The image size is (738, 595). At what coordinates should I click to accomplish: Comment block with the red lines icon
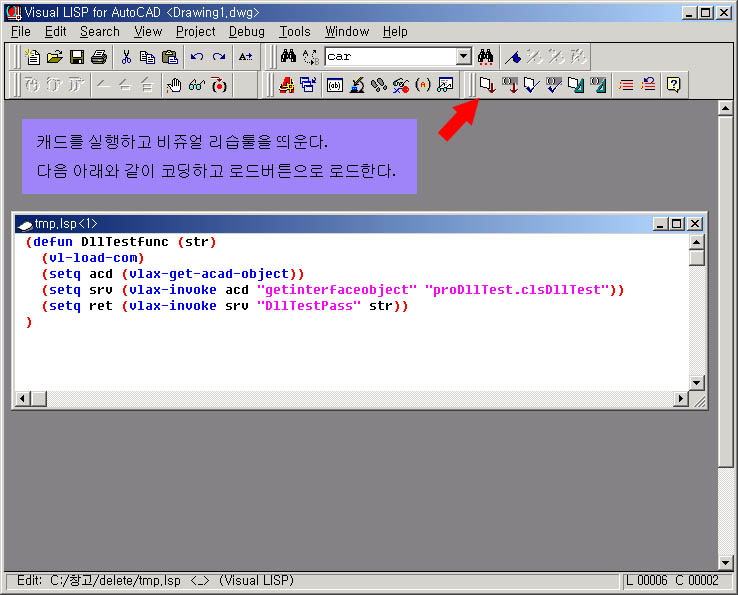[x=626, y=85]
